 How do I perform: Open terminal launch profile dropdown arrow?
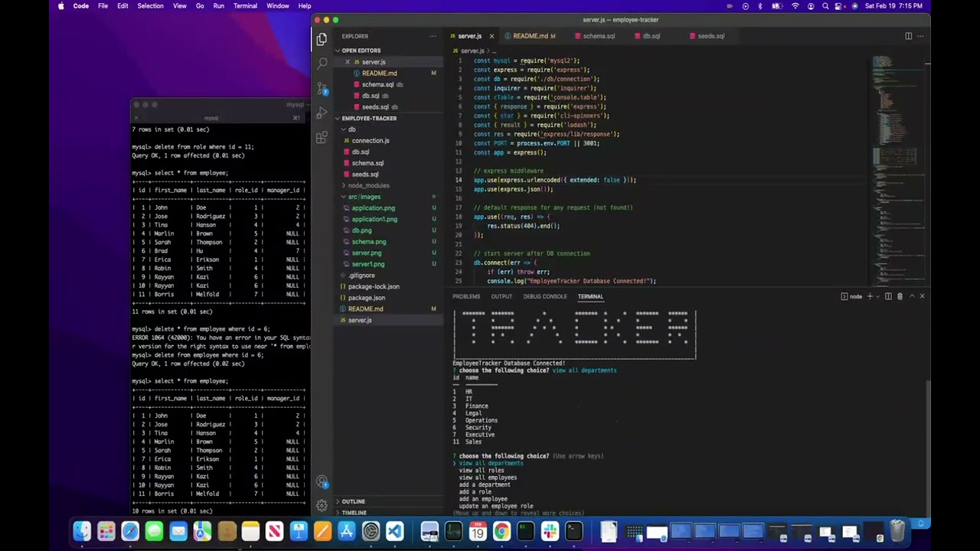click(x=877, y=296)
